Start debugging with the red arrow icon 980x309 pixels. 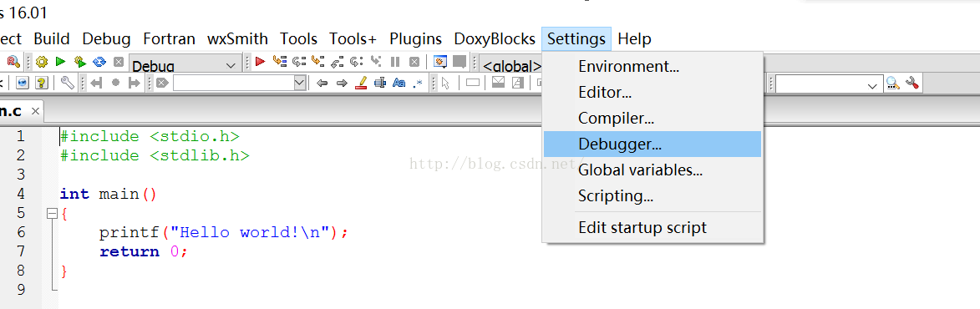(261, 61)
